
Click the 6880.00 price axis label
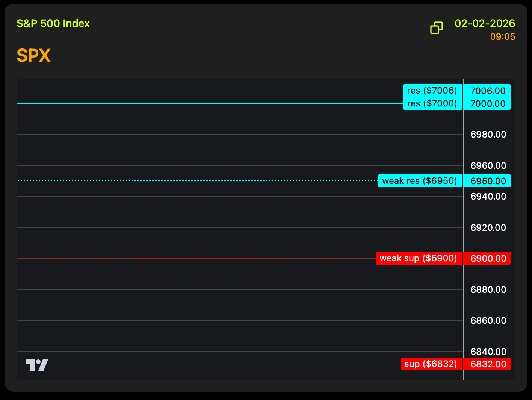point(488,289)
